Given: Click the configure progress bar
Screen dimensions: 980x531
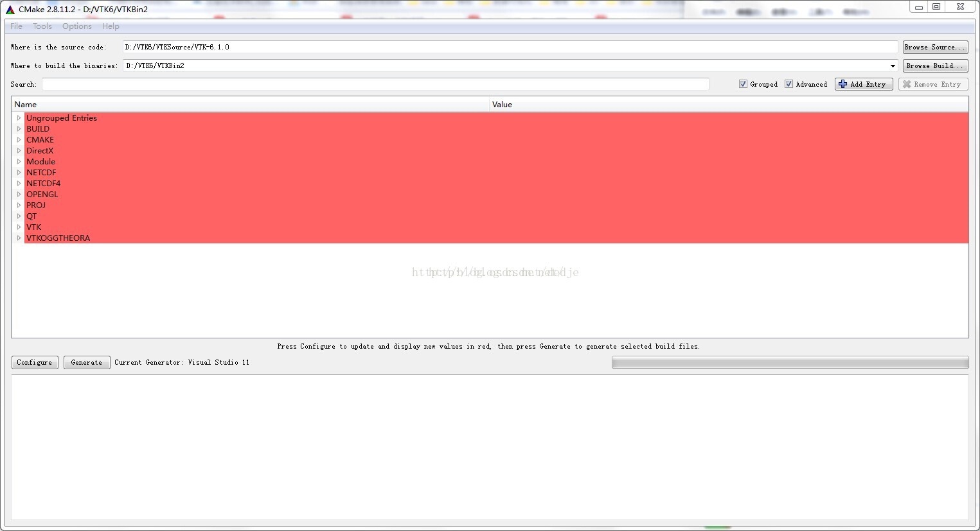Looking at the screenshot, I should pos(790,363).
